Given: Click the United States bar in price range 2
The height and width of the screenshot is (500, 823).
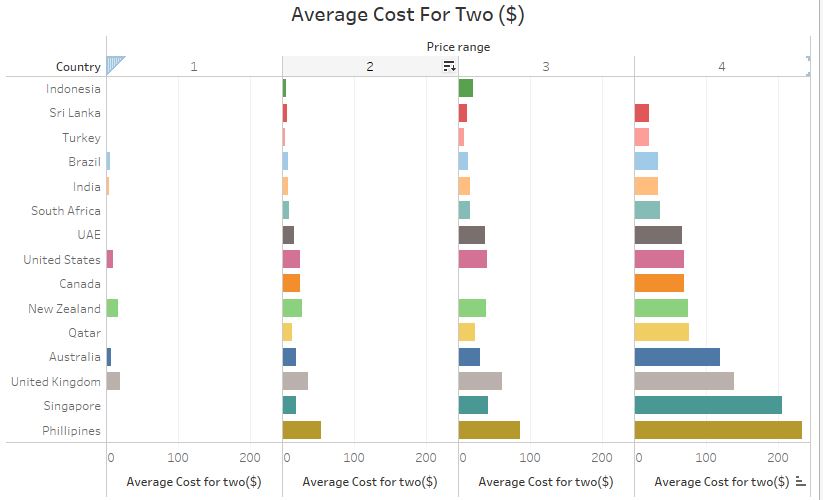Looking at the screenshot, I should pyautogui.click(x=291, y=259).
